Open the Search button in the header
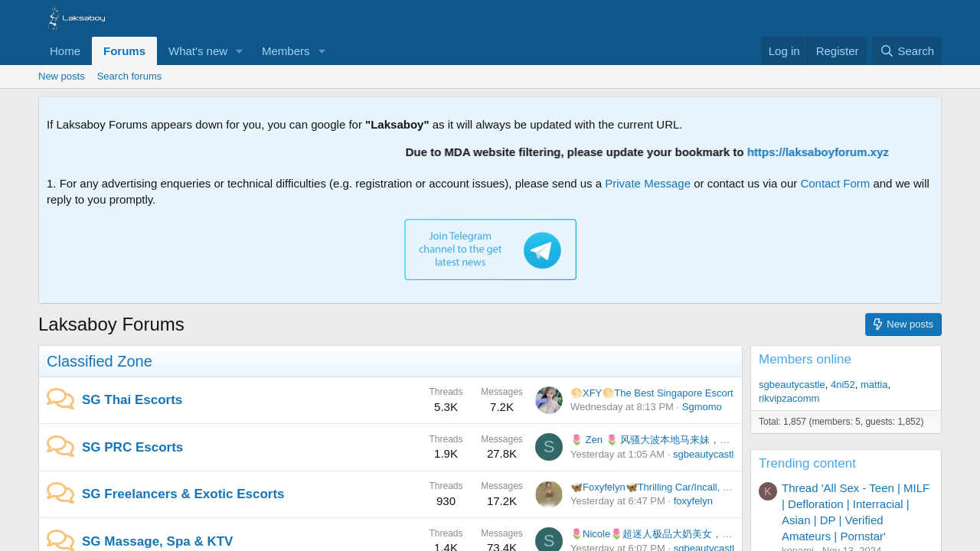This screenshot has width=980, height=551. [907, 51]
